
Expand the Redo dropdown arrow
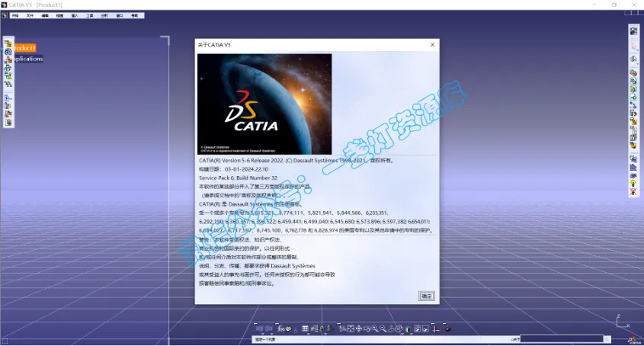point(272,334)
